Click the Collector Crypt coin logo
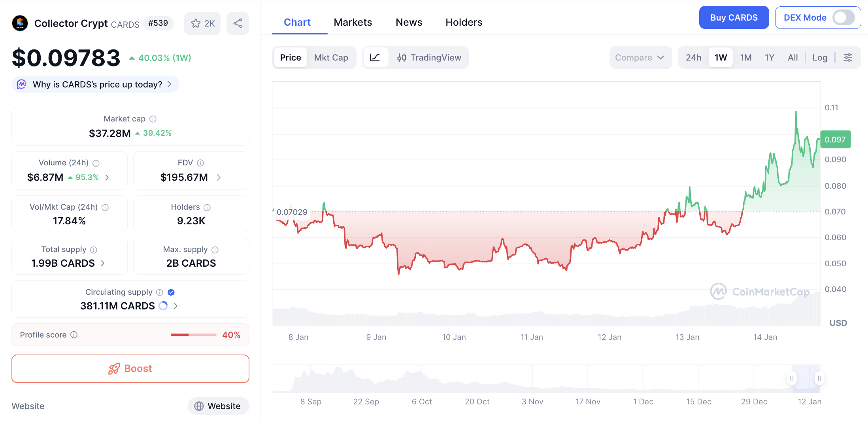This screenshot has height=421, width=868. point(20,23)
